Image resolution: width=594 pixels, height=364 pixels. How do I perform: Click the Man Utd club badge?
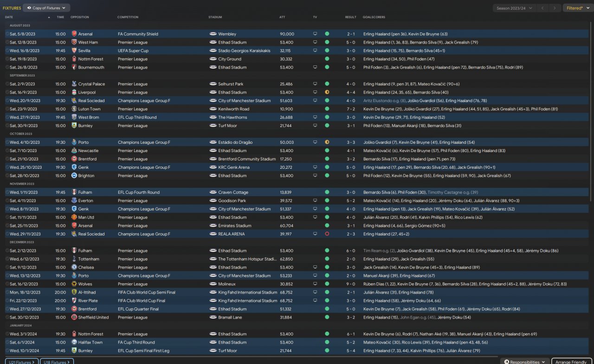[x=74, y=217]
